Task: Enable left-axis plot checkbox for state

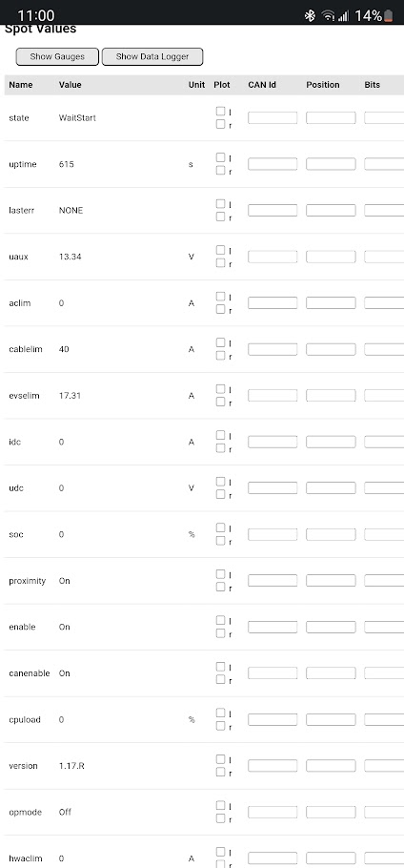Action: (x=220, y=112)
